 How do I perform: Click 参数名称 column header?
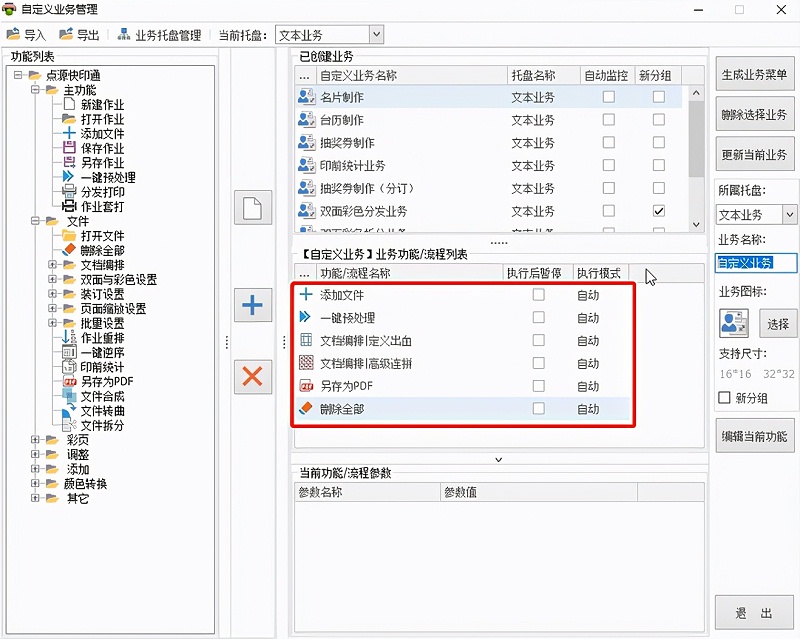pyautogui.click(x=367, y=492)
